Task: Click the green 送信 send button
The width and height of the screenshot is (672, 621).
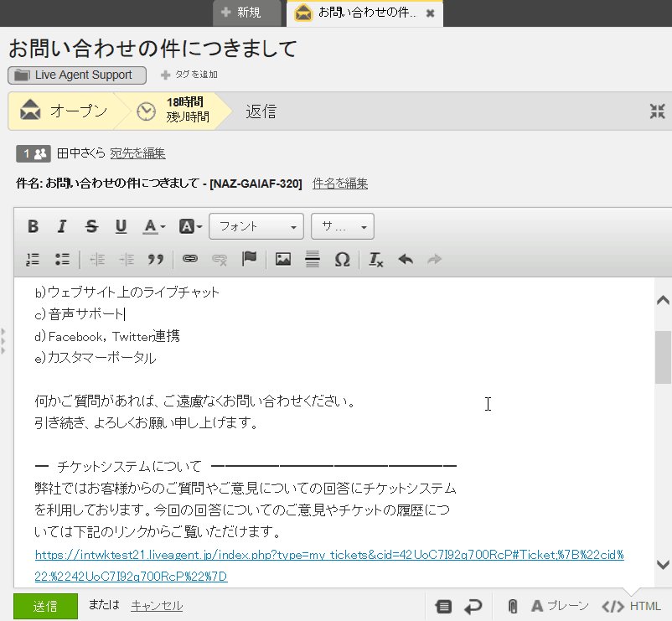Action: pyautogui.click(x=45, y=606)
